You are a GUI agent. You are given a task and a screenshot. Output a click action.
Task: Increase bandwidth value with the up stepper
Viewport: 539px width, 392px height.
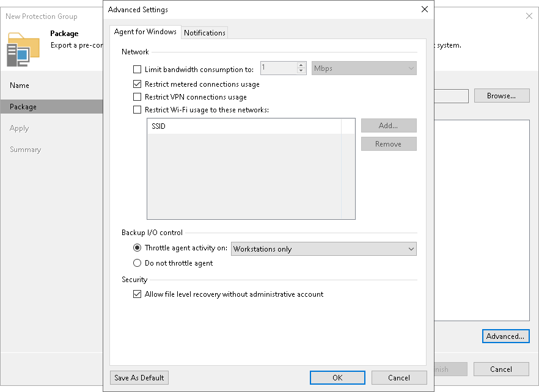click(x=300, y=66)
